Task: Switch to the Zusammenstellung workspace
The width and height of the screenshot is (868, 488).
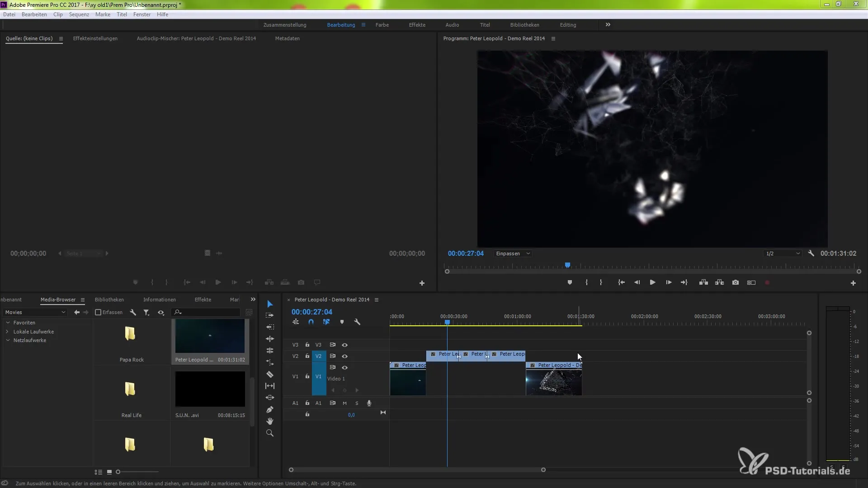Action: pos(285,25)
